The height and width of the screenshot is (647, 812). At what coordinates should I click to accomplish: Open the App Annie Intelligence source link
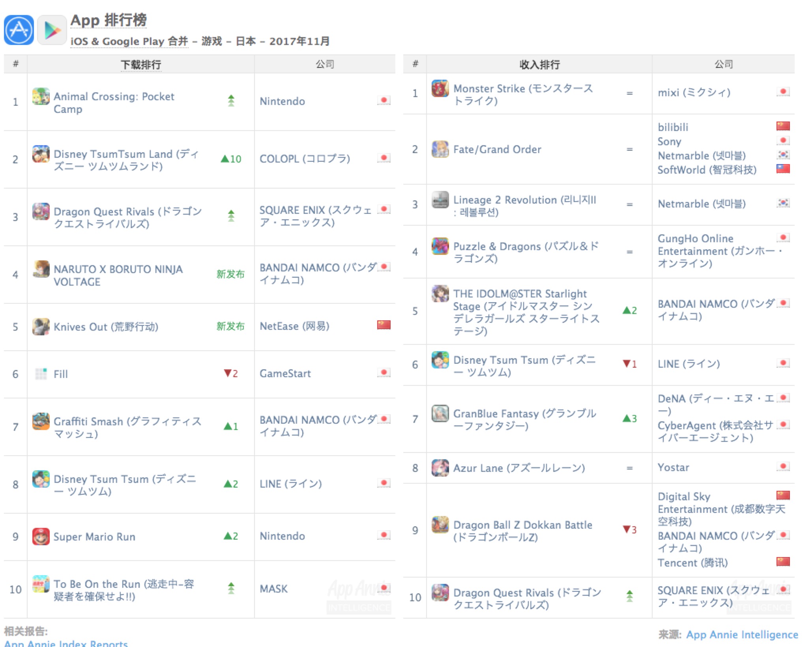pos(742,634)
